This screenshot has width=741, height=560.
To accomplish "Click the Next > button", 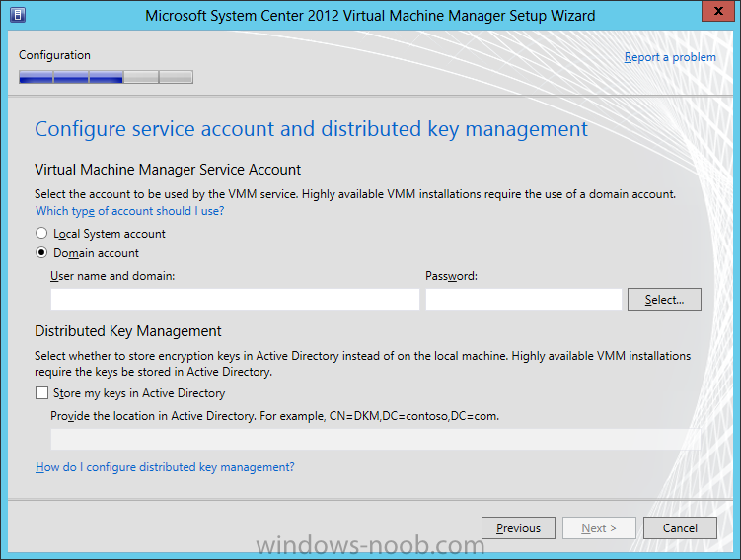I will pyautogui.click(x=599, y=527).
